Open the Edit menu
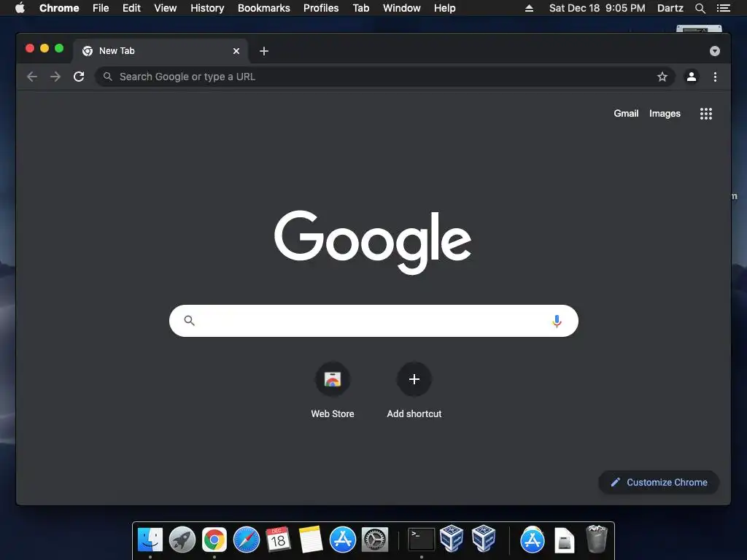This screenshot has width=747, height=560. tap(131, 8)
